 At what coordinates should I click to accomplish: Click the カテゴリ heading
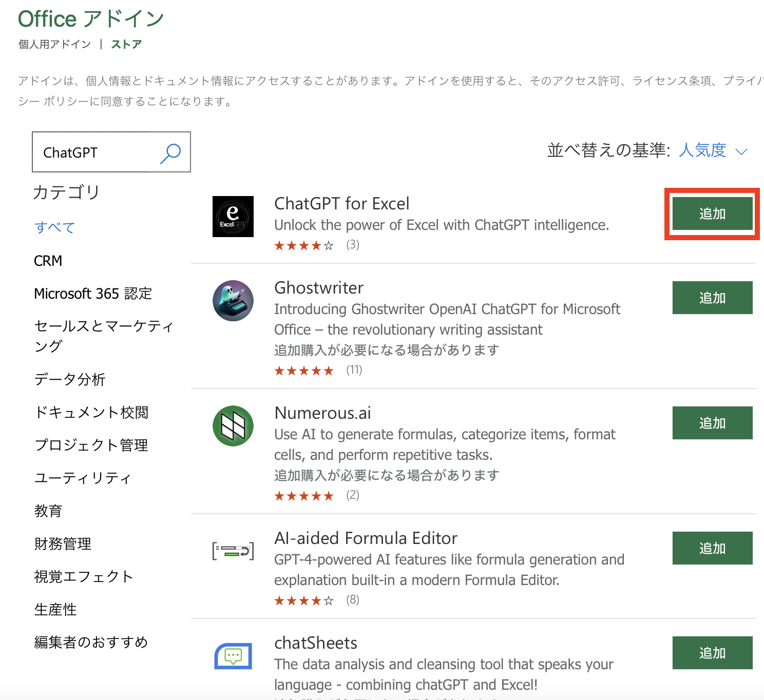pyautogui.click(x=66, y=192)
